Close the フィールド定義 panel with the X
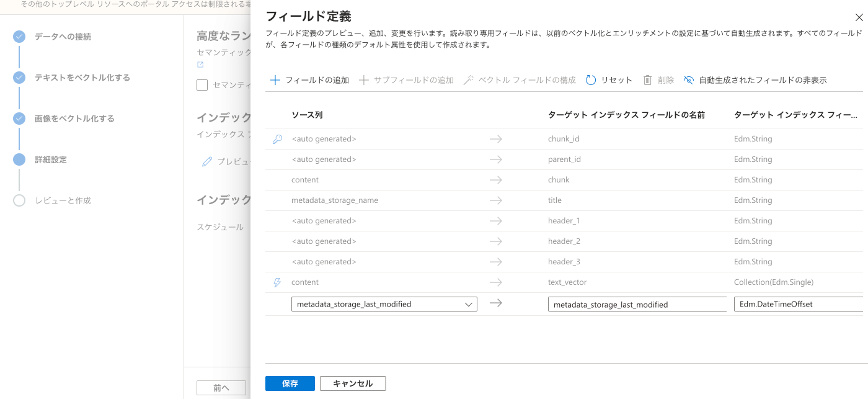Viewport: 868px width, 399px height. coord(859,17)
